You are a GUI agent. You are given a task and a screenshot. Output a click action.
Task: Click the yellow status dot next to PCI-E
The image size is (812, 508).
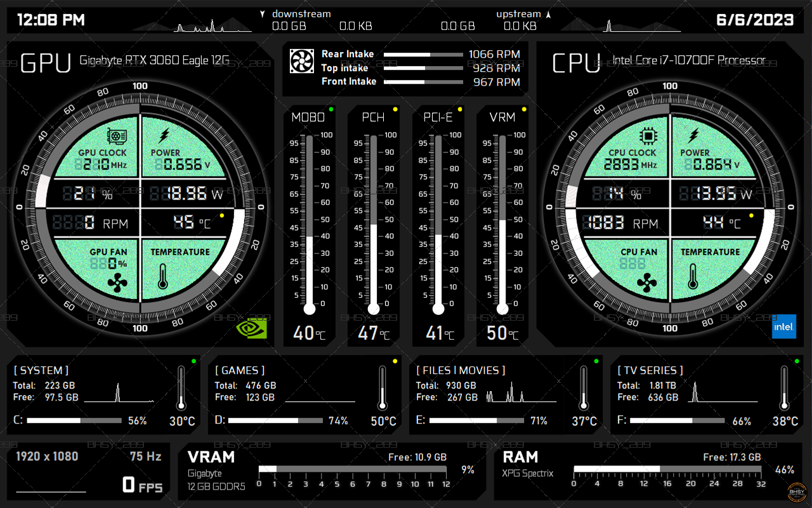pyautogui.click(x=460, y=109)
